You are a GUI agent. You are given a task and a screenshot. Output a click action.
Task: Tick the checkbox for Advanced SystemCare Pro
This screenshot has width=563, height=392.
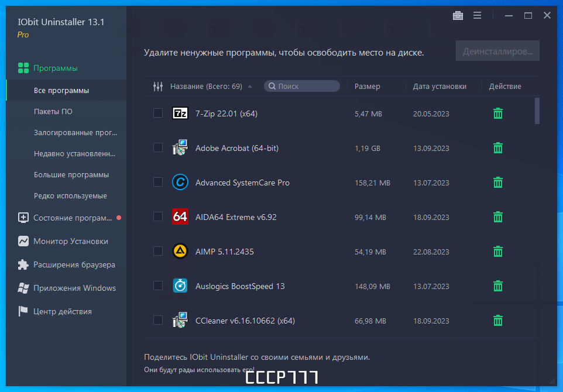158,182
